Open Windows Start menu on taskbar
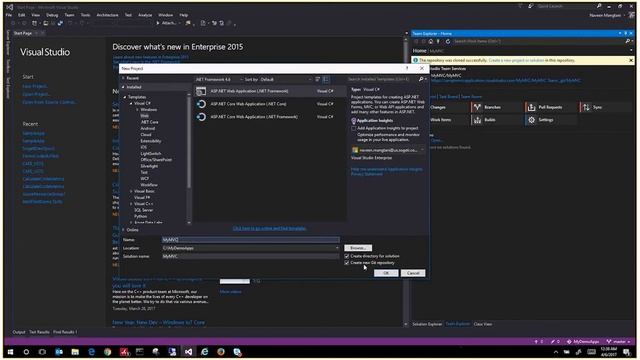 10,352
